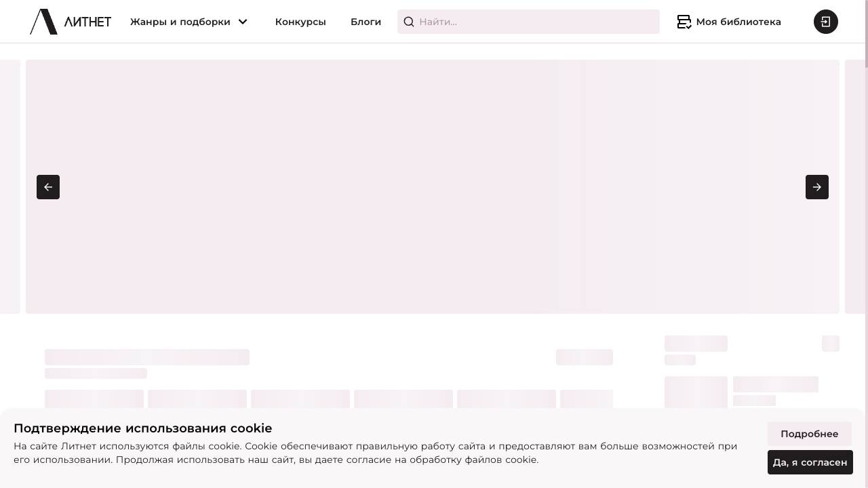This screenshot has width=868, height=488.
Task: Accept cookies with Да, я согласен
Action: pos(810,462)
